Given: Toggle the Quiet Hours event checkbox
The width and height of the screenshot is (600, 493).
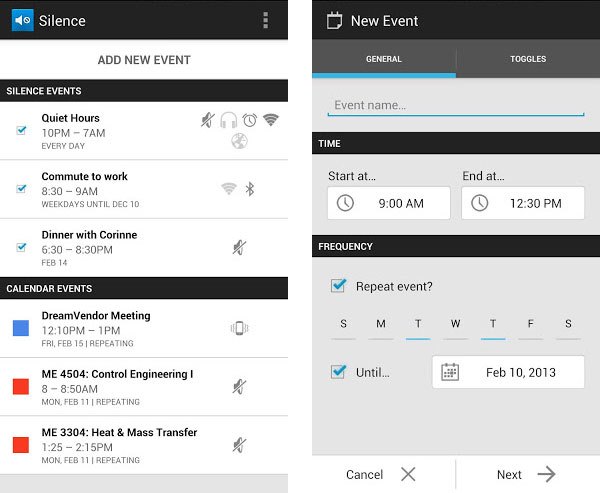Looking at the screenshot, I should (21, 130).
